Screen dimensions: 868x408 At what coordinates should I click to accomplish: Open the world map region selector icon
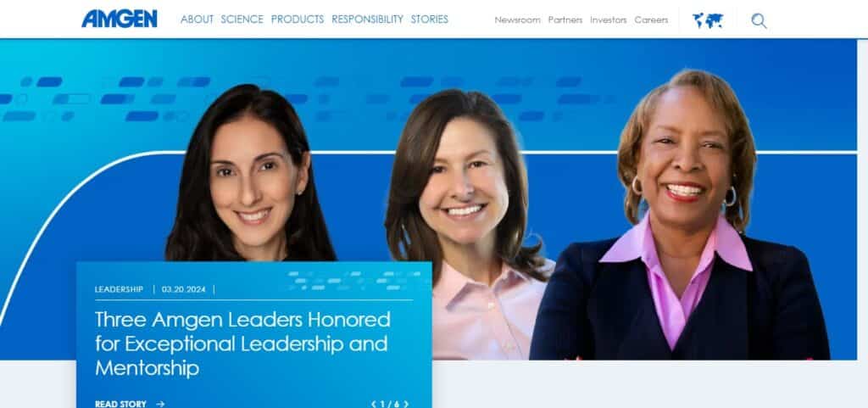coord(708,20)
